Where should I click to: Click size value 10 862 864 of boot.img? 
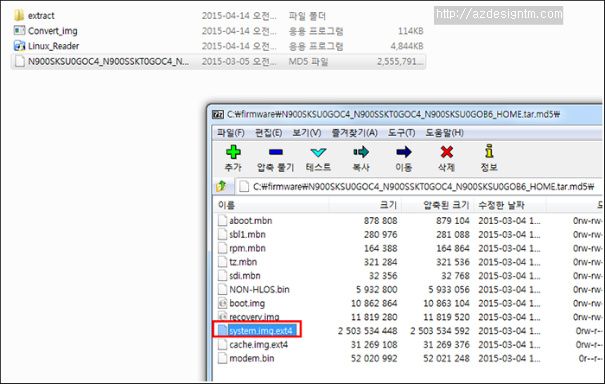(374, 303)
